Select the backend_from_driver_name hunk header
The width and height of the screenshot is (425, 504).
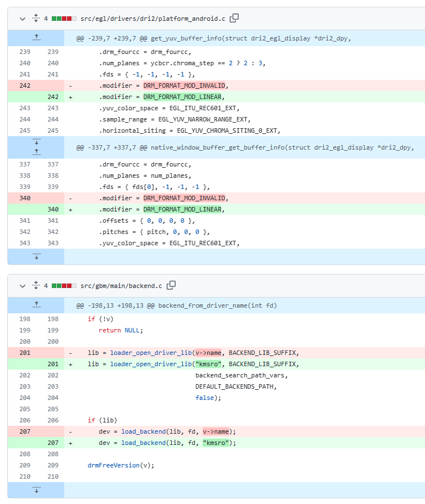point(176,305)
